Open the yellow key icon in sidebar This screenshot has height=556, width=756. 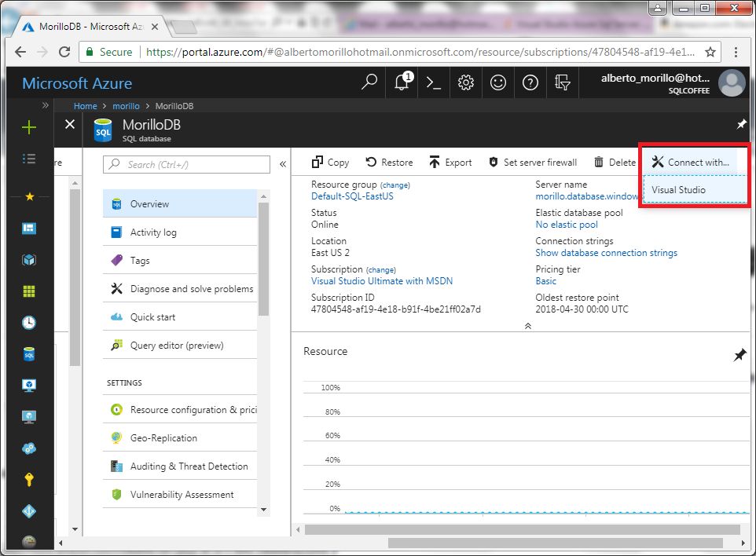tap(29, 479)
